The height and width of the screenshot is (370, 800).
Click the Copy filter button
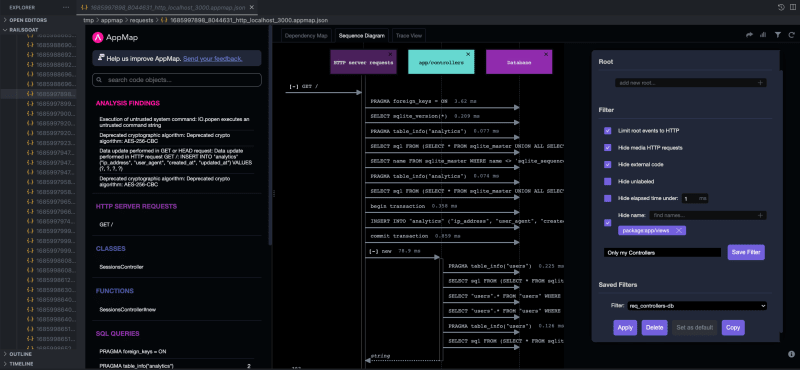[733, 328]
